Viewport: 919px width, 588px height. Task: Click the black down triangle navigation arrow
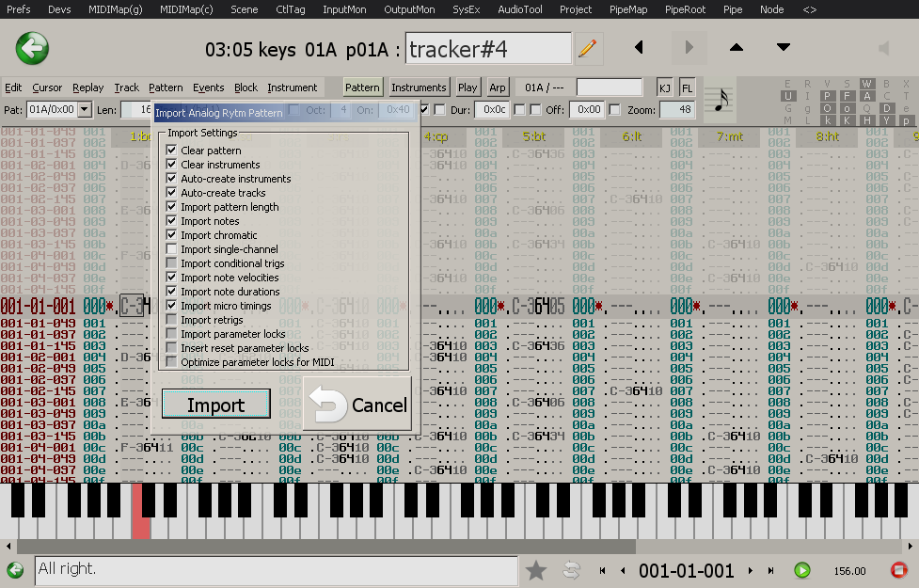783,47
